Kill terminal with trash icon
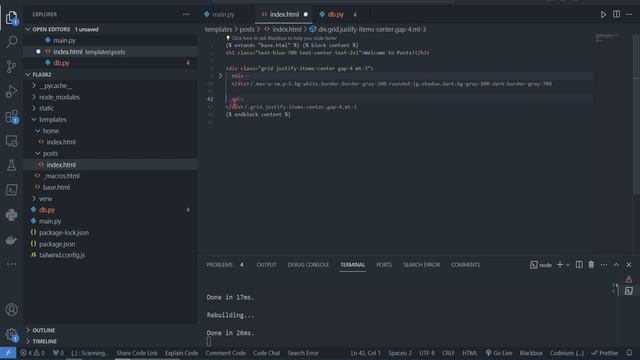This screenshot has width=640, height=360. (x=591, y=264)
